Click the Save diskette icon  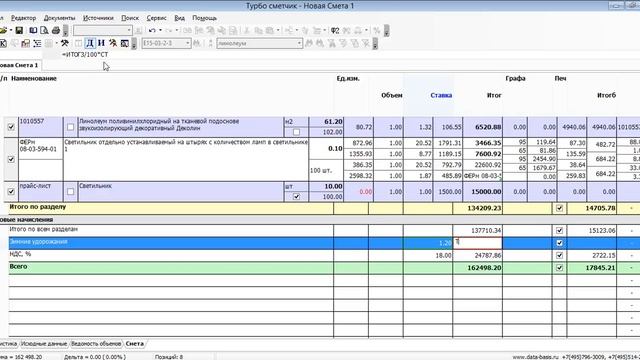point(19,30)
